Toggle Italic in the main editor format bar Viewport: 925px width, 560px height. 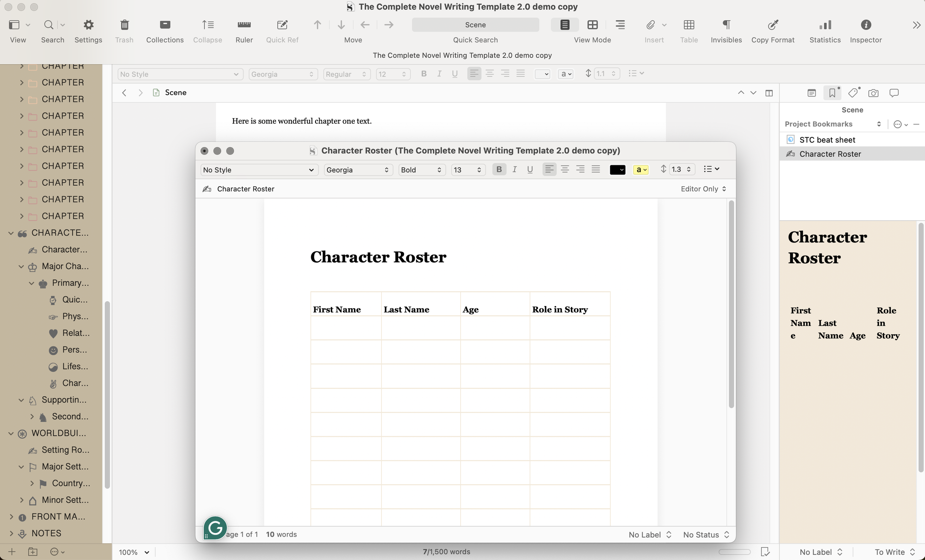coord(439,74)
